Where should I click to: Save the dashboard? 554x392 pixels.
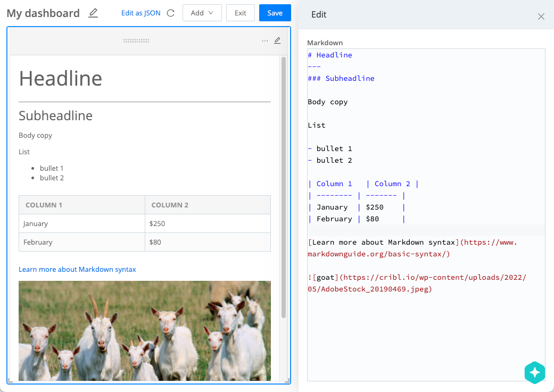click(x=275, y=13)
